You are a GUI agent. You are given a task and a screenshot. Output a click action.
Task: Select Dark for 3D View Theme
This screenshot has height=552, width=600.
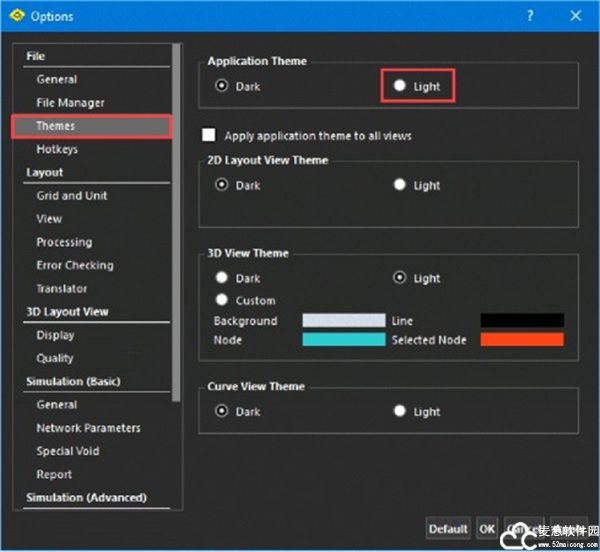221,278
